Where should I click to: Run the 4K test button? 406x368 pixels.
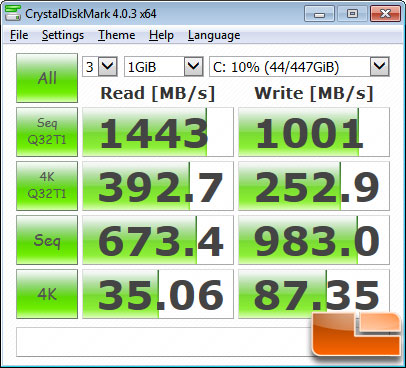click(47, 294)
